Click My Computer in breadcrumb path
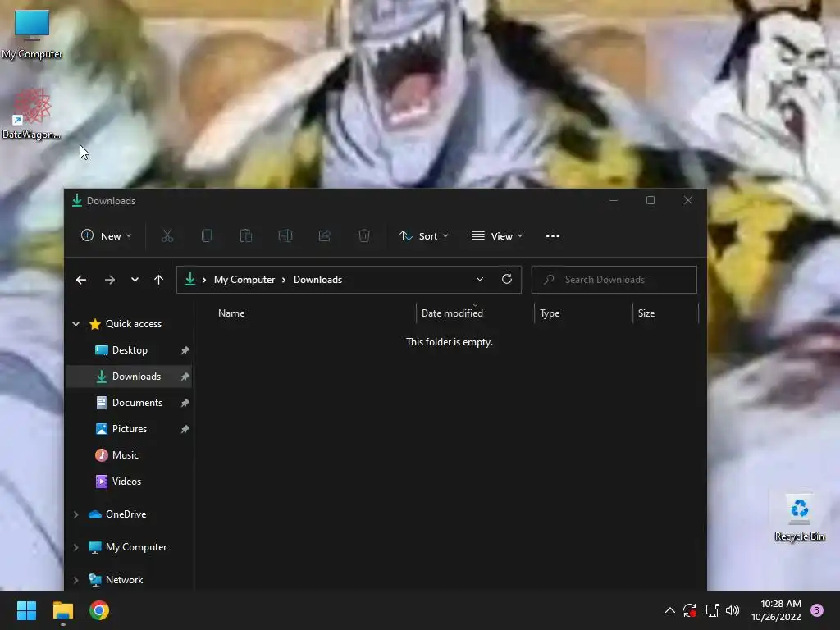The width and height of the screenshot is (840, 630). (244, 280)
